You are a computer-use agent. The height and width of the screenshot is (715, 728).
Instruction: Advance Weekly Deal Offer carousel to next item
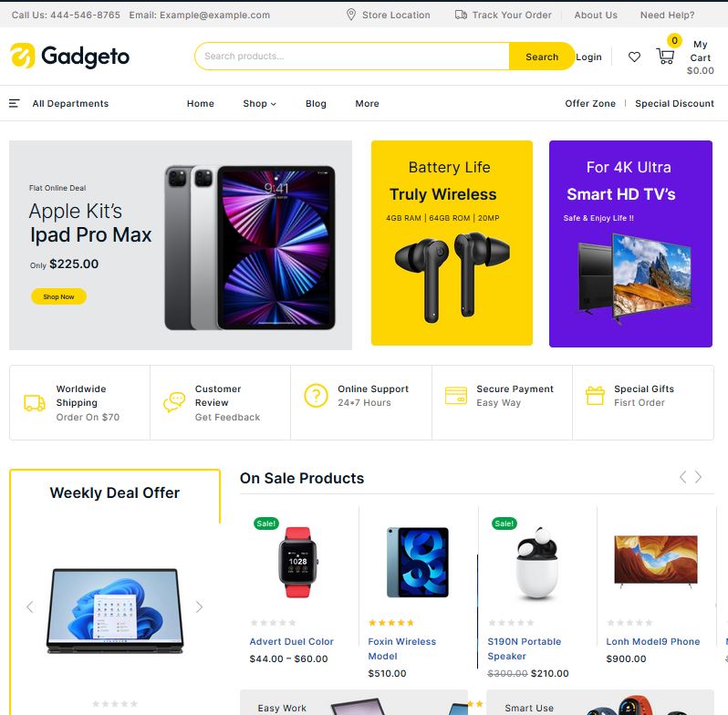point(199,606)
